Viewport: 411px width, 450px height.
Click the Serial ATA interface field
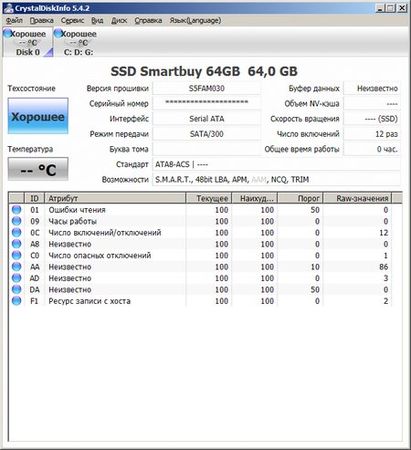[x=206, y=119]
